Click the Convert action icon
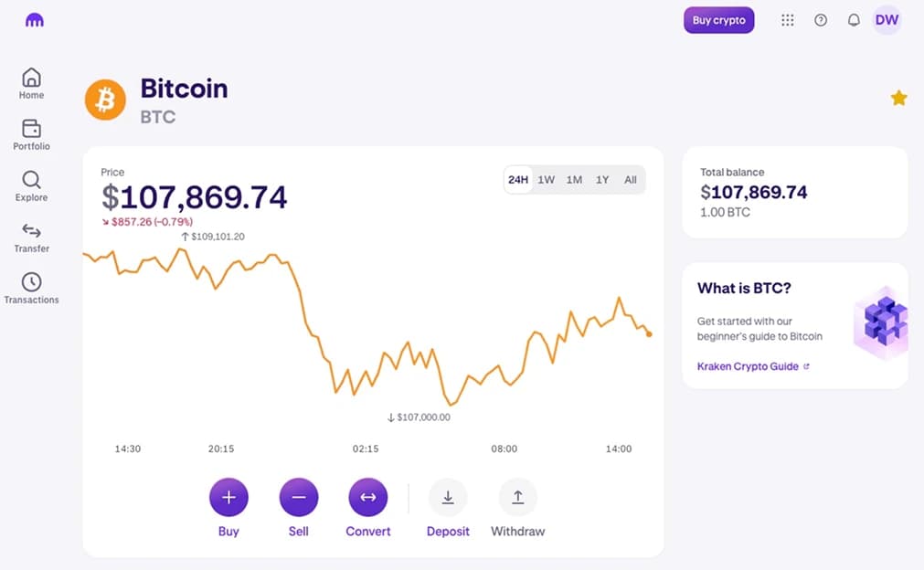The image size is (924, 570). [x=367, y=496]
